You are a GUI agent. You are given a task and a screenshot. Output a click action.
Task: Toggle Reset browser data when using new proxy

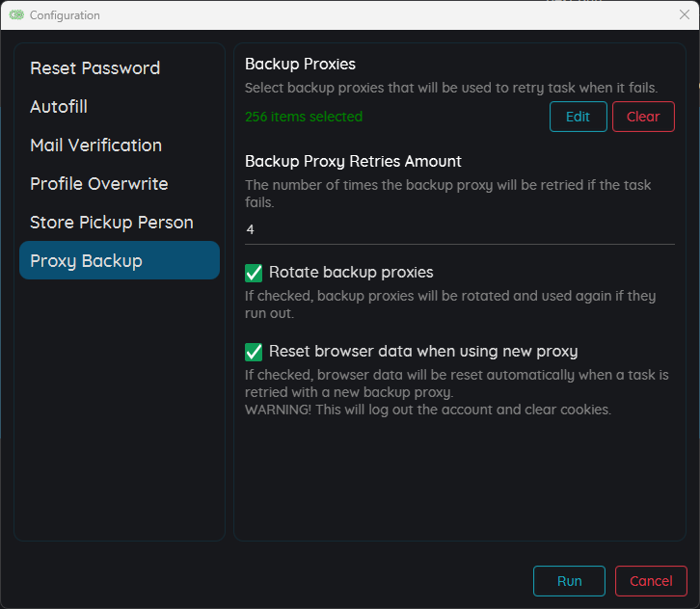pyautogui.click(x=254, y=352)
